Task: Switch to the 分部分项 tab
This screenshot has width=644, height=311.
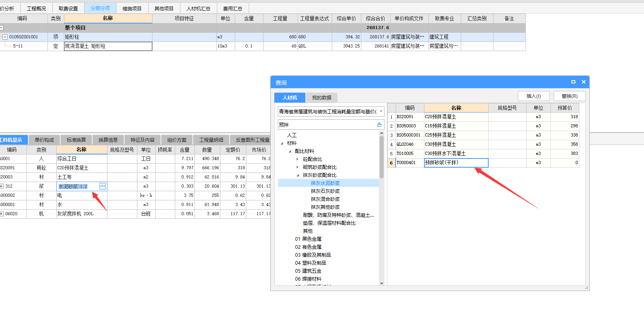Action: click(100, 8)
